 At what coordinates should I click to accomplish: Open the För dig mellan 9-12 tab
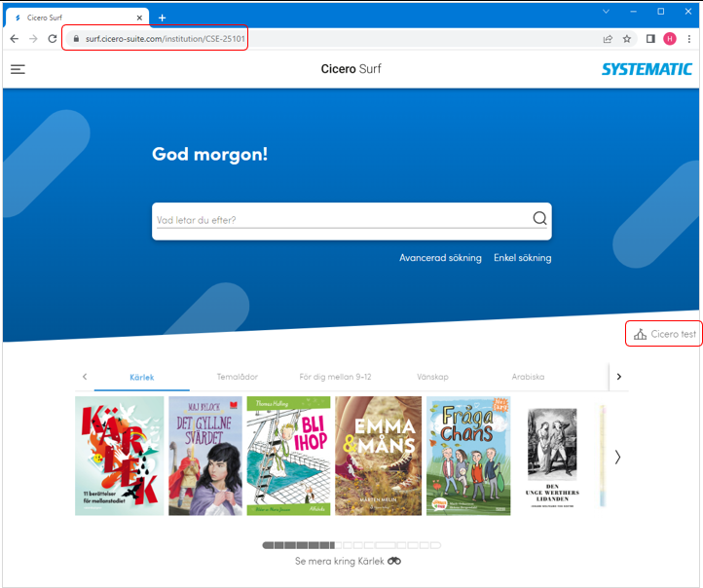click(x=335, y=377)
